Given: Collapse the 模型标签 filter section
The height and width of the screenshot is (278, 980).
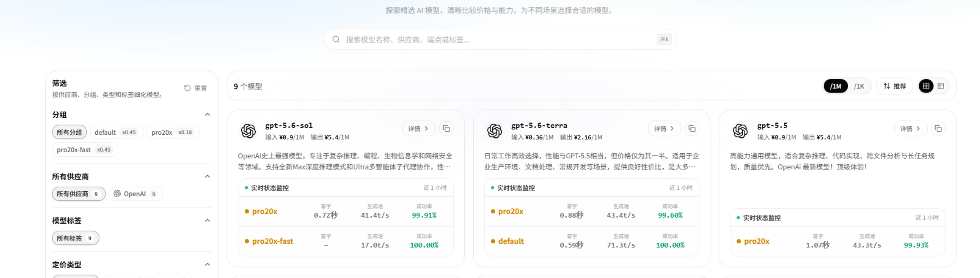Looking at the screenshot, I should (x=207, y=221).
